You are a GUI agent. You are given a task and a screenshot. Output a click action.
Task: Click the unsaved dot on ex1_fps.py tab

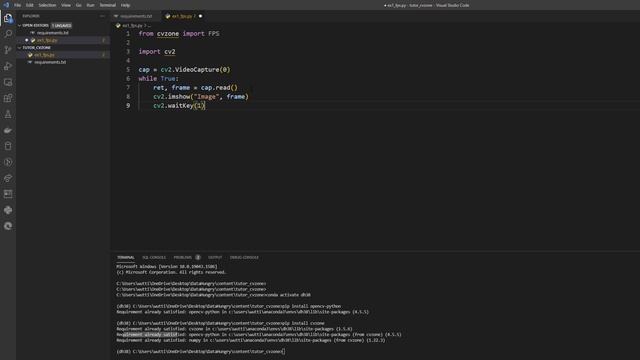(x=200, y=16)
